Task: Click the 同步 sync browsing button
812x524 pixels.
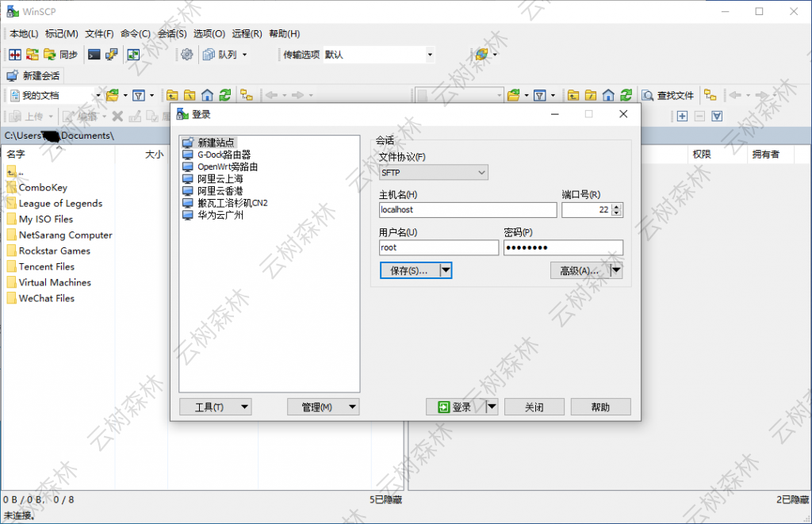Action: tap(60, 55)
